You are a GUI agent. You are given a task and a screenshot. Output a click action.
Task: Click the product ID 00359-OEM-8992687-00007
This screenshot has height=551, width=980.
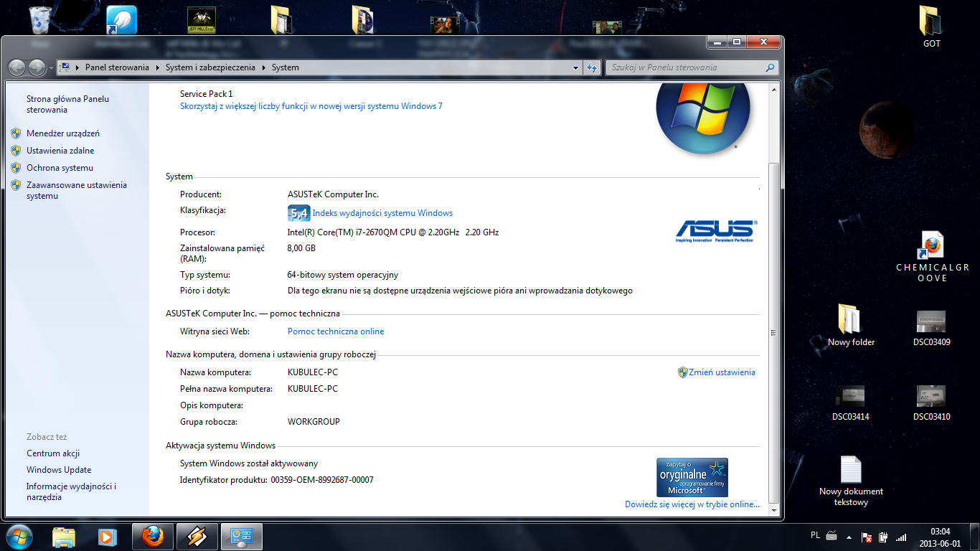(x=322, y=480)
